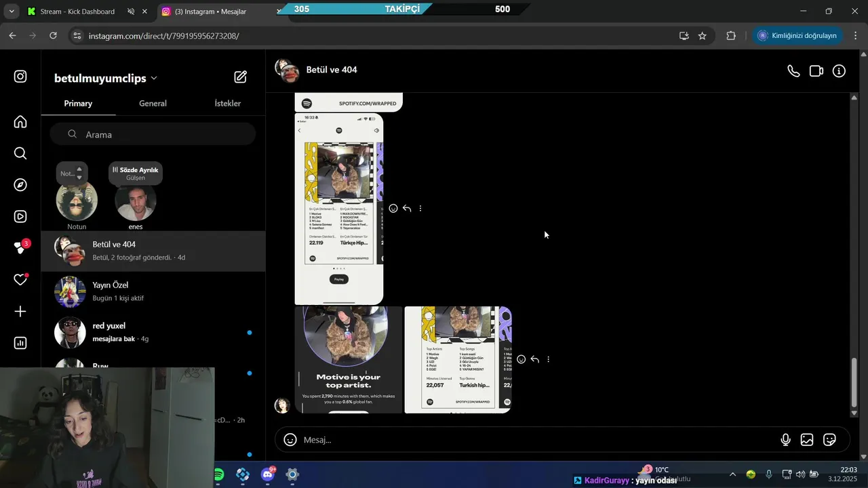
Task: Open Spotify from the taskbar
Action: 219,474
